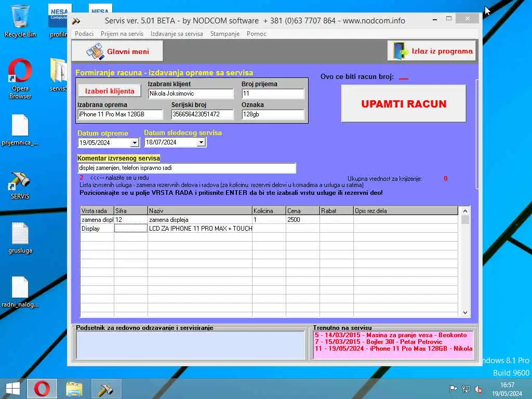
Task: Expand the Datum sledeceg servisa dropdown
Action: 201,142
